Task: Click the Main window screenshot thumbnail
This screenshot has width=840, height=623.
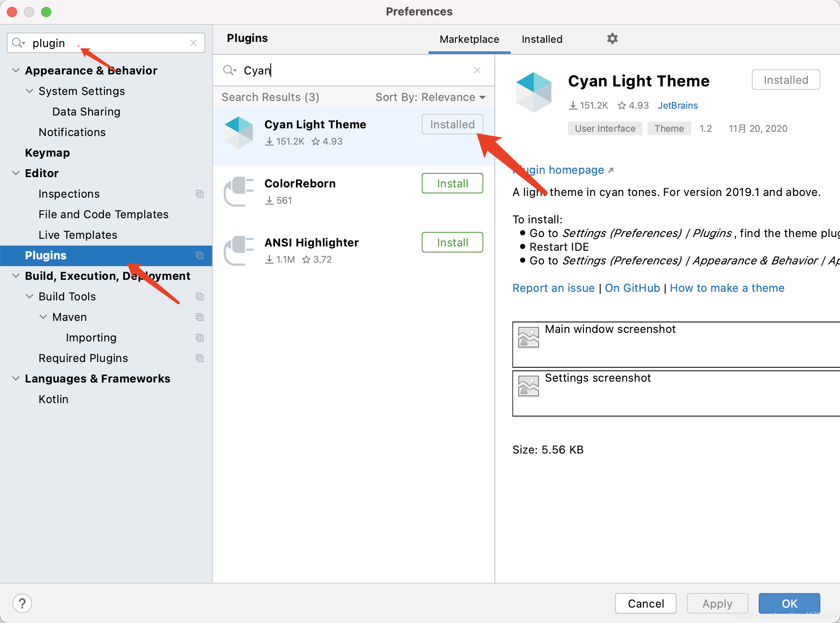Action: coord(528,338)
